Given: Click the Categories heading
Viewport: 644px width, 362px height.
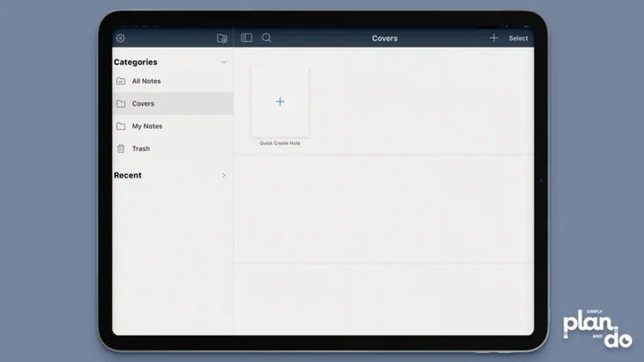Looking at the screenshot, I should point(136,62).
